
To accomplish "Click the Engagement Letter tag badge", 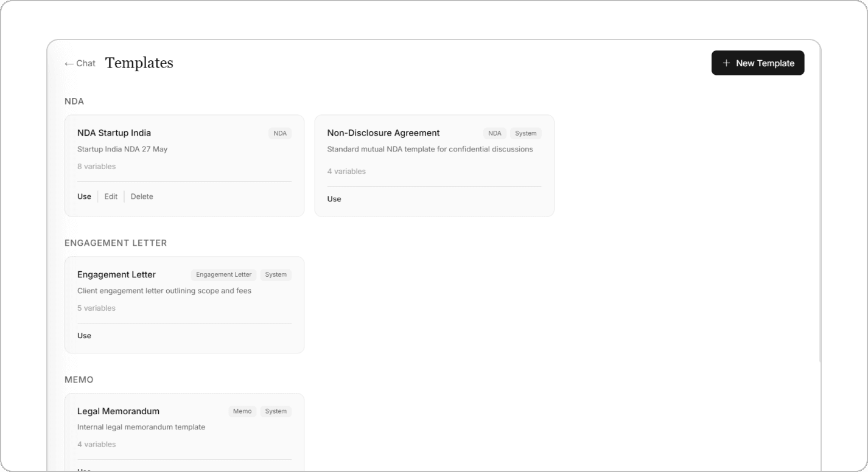I will coord(224,275).
